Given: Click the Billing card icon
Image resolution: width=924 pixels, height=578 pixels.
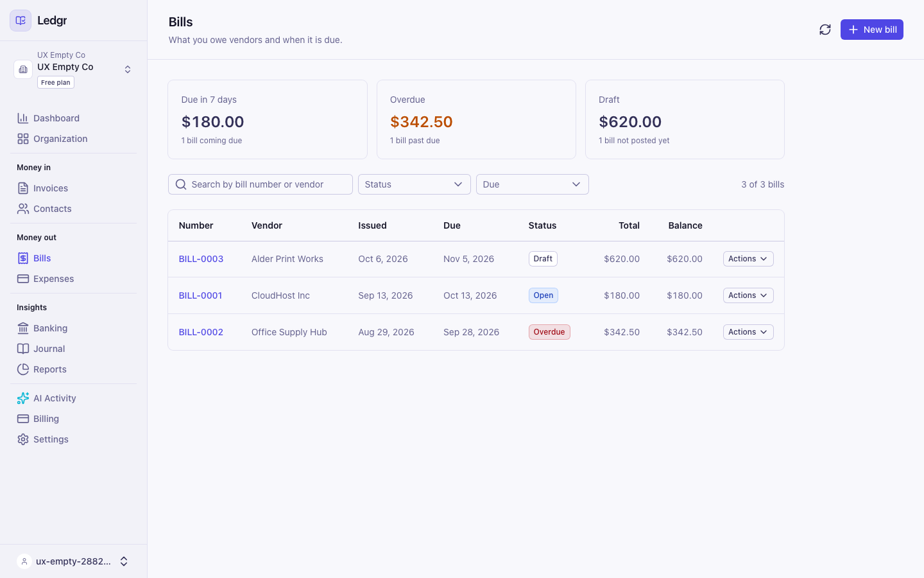Looking at the screenshot, I should [x=23, y=419].
